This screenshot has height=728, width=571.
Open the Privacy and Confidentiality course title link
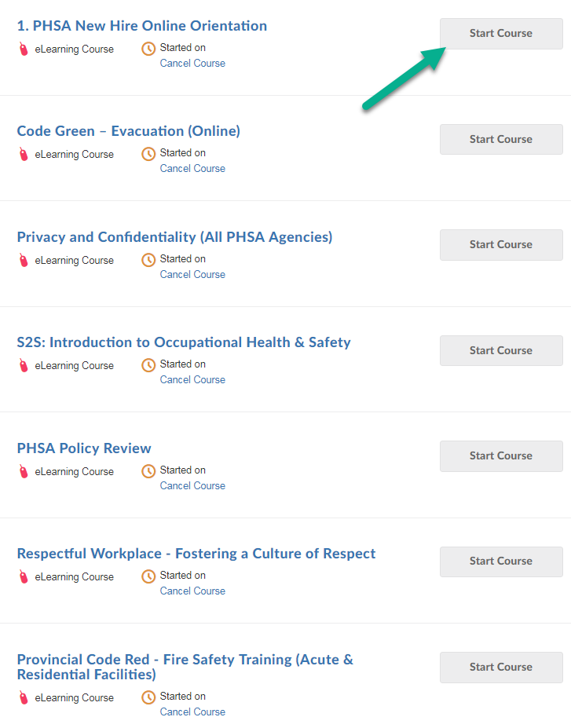[x=174, y=237]
